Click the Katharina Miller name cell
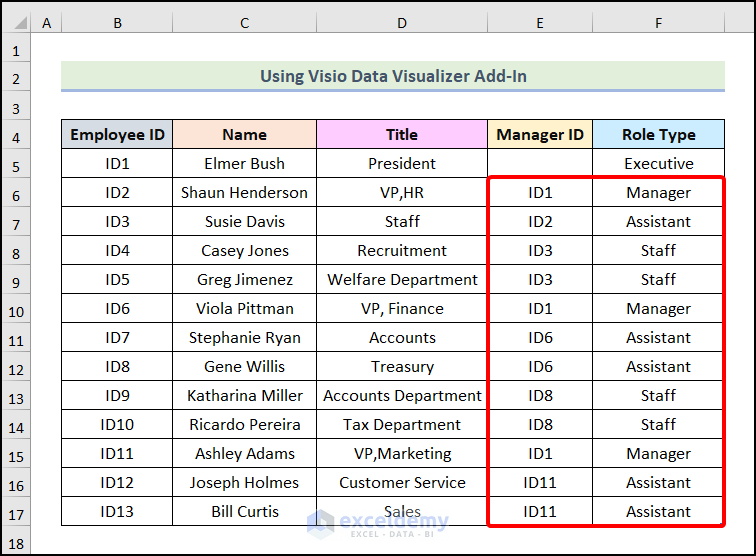 244,395
